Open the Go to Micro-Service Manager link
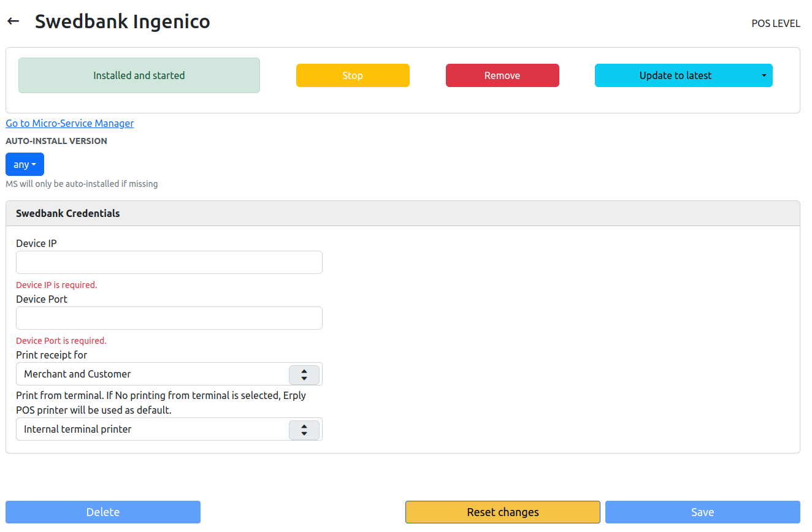 pos(70,123)
